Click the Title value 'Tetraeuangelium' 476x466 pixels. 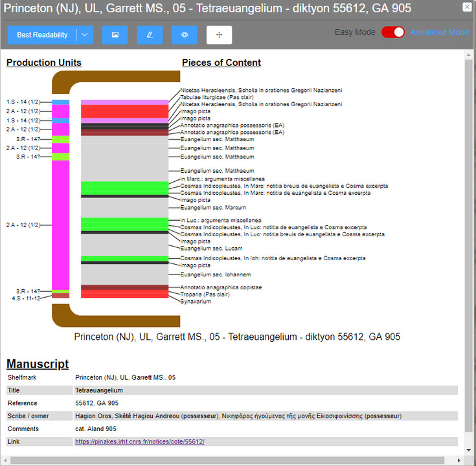coord(99,390)
